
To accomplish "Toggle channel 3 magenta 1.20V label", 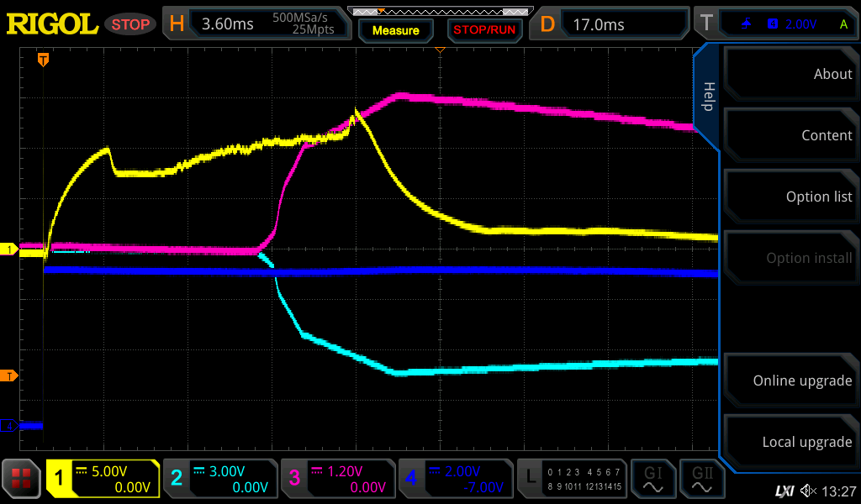I will click(x=336, y=479).
